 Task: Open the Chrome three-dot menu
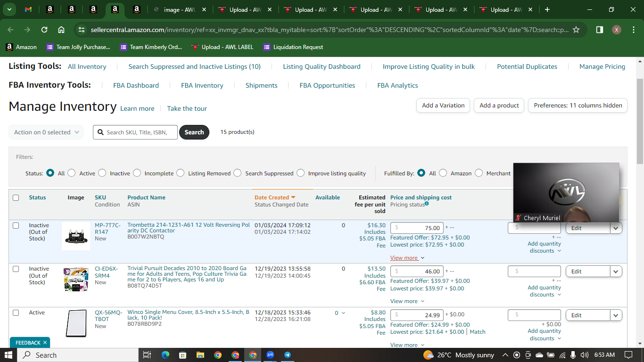(x=633, y=30)
